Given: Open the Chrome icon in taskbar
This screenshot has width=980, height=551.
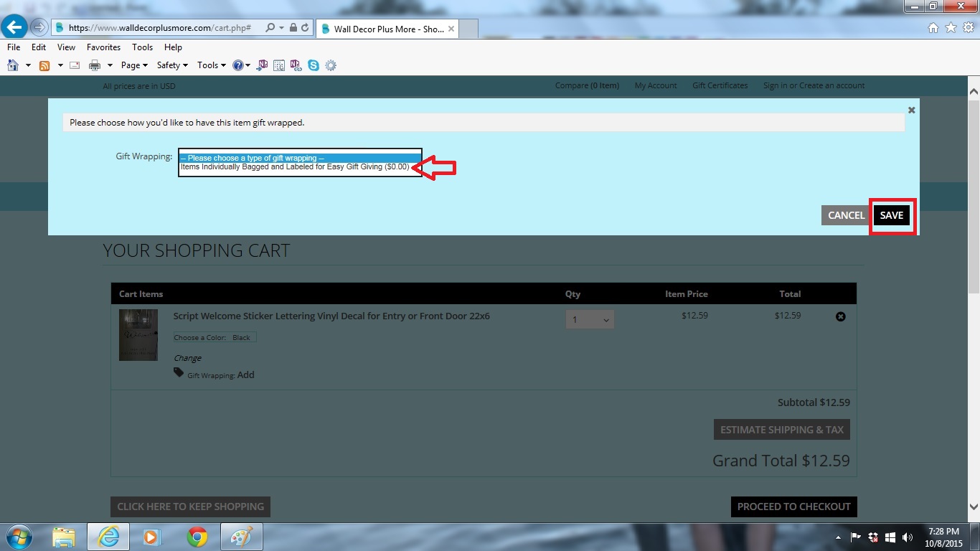Looking at the screenshot, I should [x=197, y=537].
